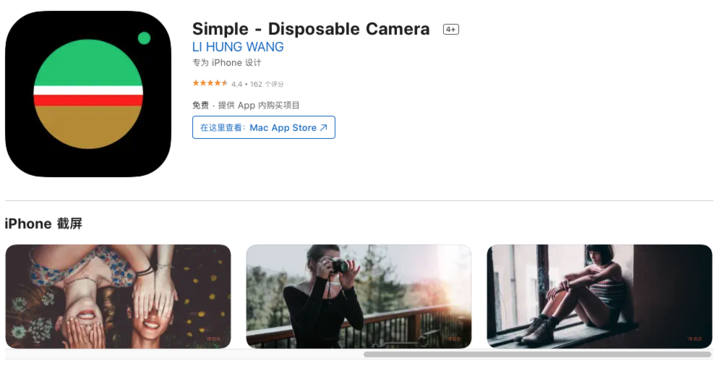Click the horizontal screenshots scrollbar thumb
Screen dimensions: 720x379
(x=537, y=354)
